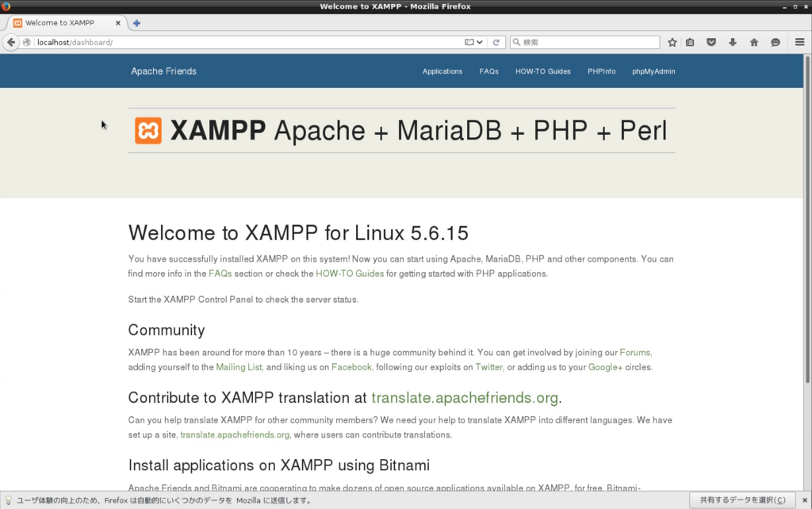Toggle reader view book icon
Viewport: 812px width, 509px height.
(469, 43)
